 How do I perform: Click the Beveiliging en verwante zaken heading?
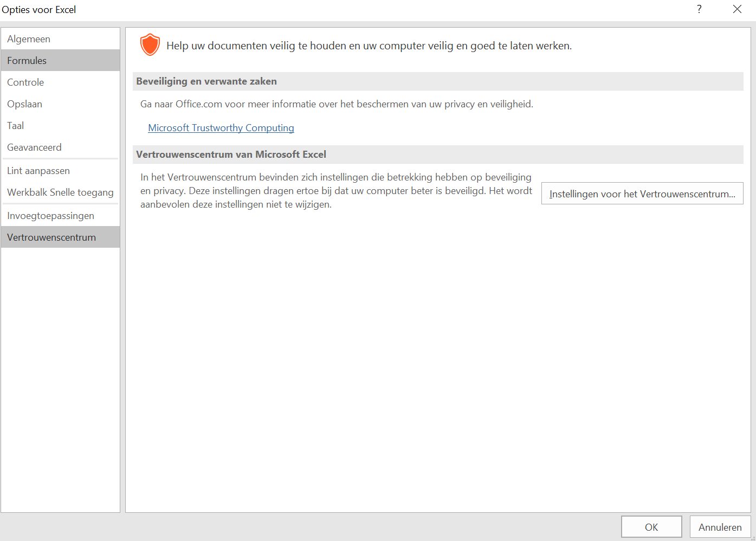[x=206, y=81]
